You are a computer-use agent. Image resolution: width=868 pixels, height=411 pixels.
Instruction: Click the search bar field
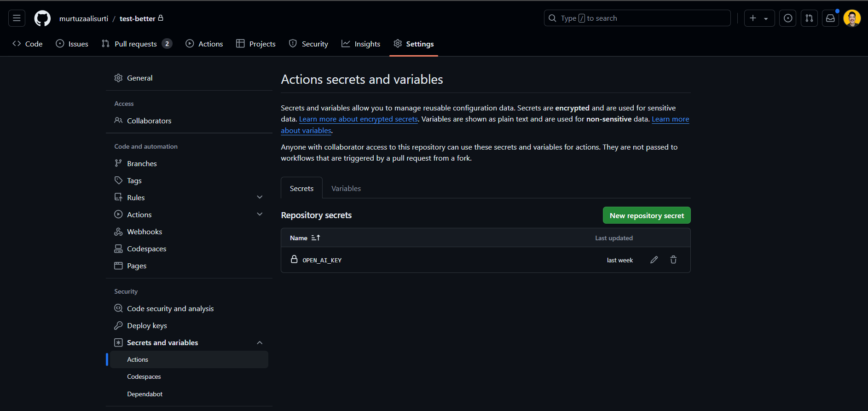click(x=637, y=18)
